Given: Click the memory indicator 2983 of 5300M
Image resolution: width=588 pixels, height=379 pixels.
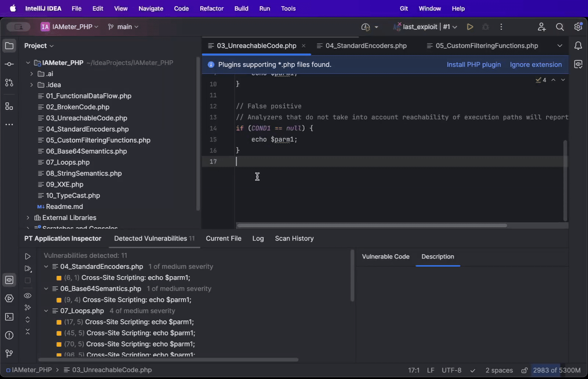Looking at the screenshot, I should 557,370.
